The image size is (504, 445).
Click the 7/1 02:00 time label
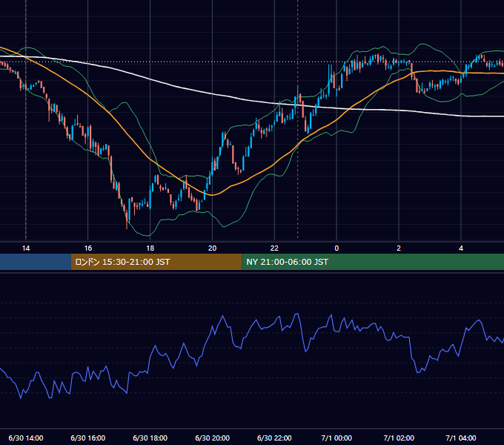tap(399, 438)
